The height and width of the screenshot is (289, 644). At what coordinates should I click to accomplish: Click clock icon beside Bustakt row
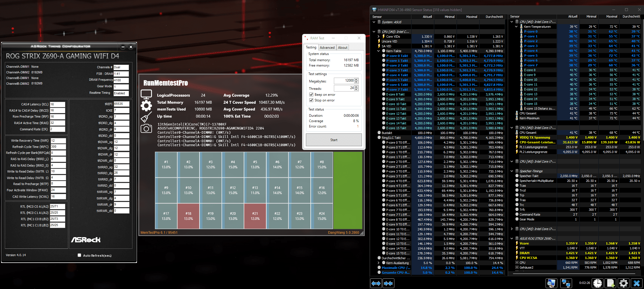(379, 133)
